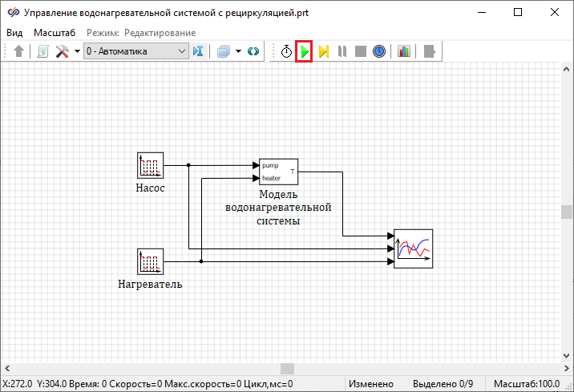Open the stopwatch timing settings icon
574x392 pixels.
286,51
